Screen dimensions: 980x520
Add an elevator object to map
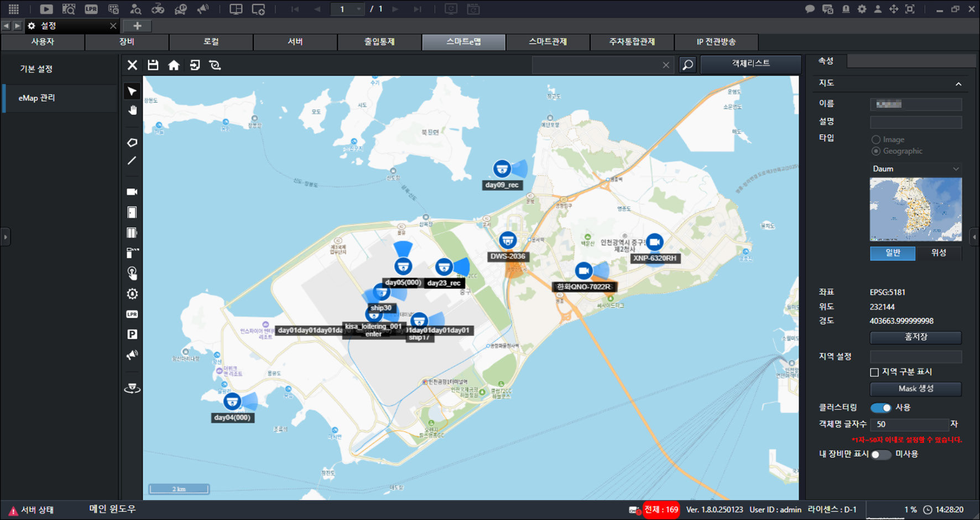[132, 233]
